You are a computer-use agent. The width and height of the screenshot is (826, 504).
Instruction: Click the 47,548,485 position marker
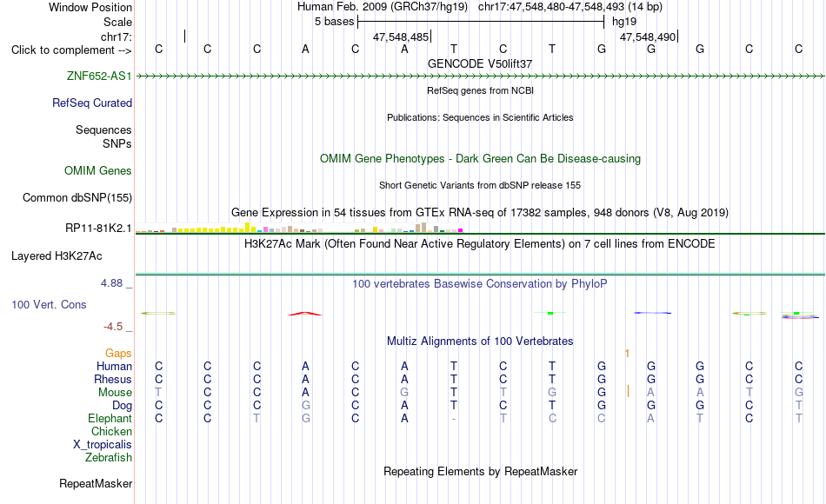[401, 36]
